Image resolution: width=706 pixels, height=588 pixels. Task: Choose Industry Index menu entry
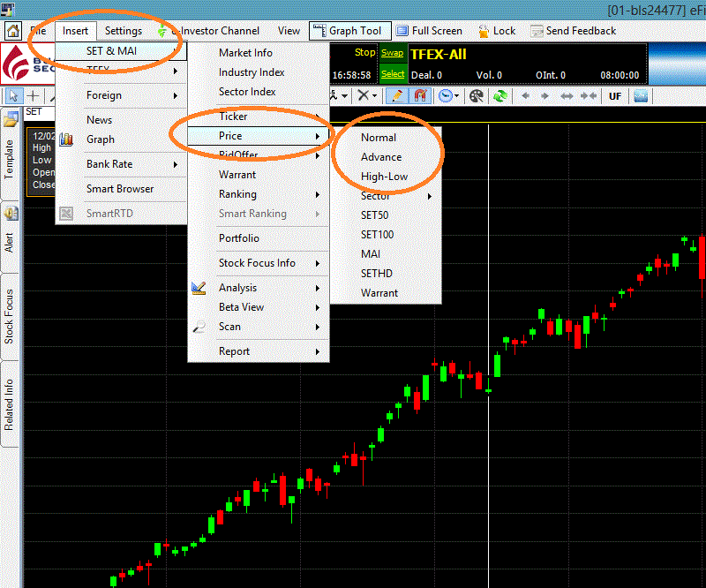click(252, 72)
